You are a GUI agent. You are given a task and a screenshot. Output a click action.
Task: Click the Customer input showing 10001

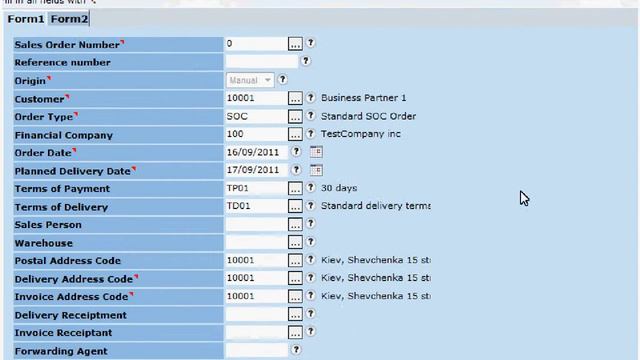click(256, 98)
